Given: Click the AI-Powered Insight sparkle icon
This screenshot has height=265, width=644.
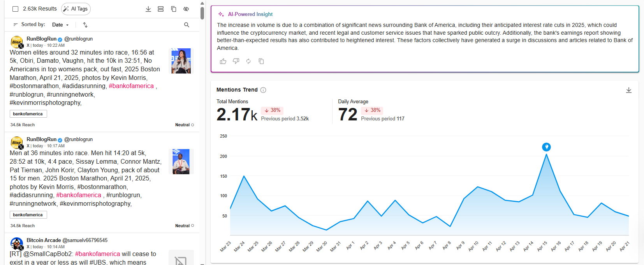Looking at the screenshot, I should pyautogui.click(x=221, y=14).
